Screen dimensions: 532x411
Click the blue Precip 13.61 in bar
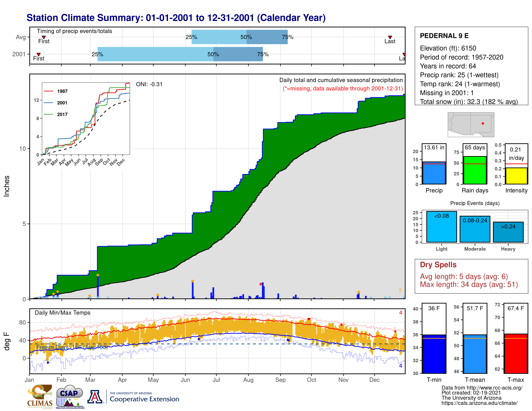[434, 173]
